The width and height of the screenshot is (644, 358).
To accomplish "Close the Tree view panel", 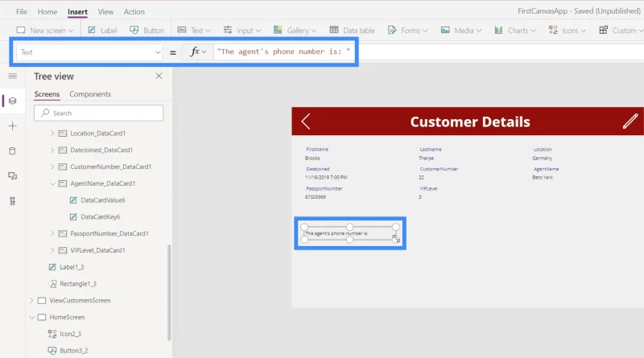I will [x=159, y=76].
